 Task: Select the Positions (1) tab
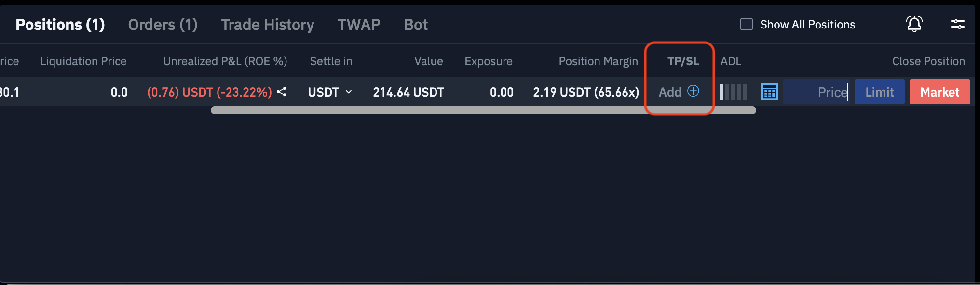pos(60,25)
